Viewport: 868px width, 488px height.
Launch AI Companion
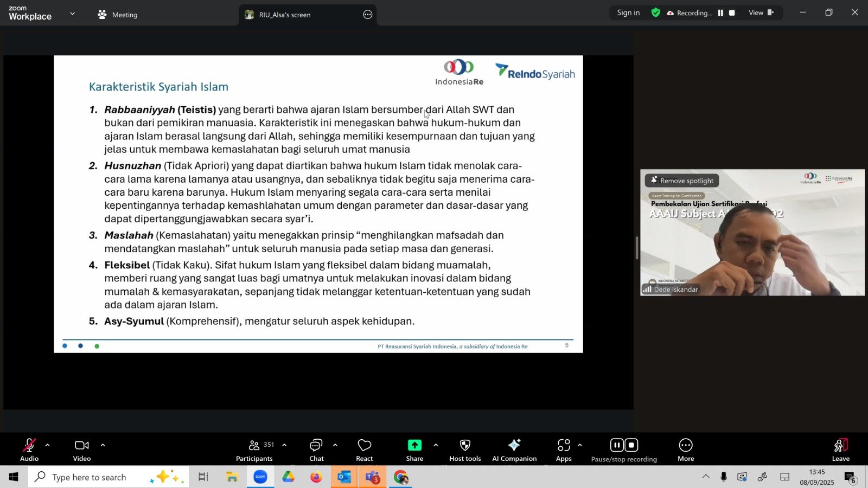click(x=514, y=450)
